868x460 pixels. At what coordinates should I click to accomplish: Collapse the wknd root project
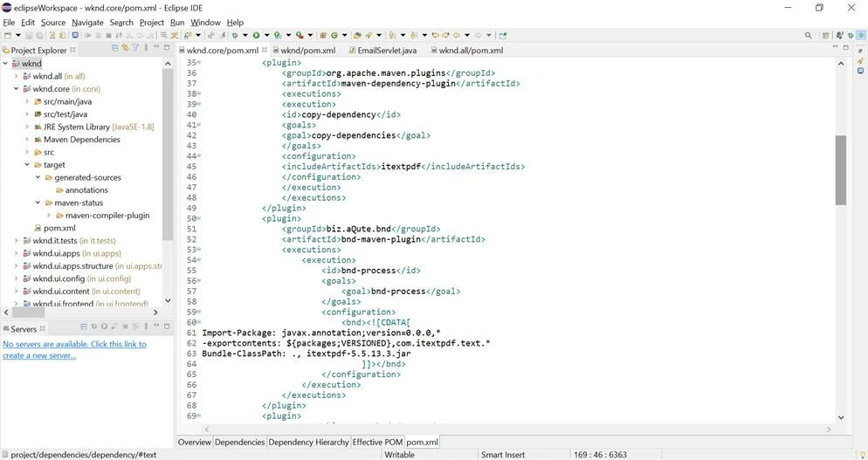5,64
